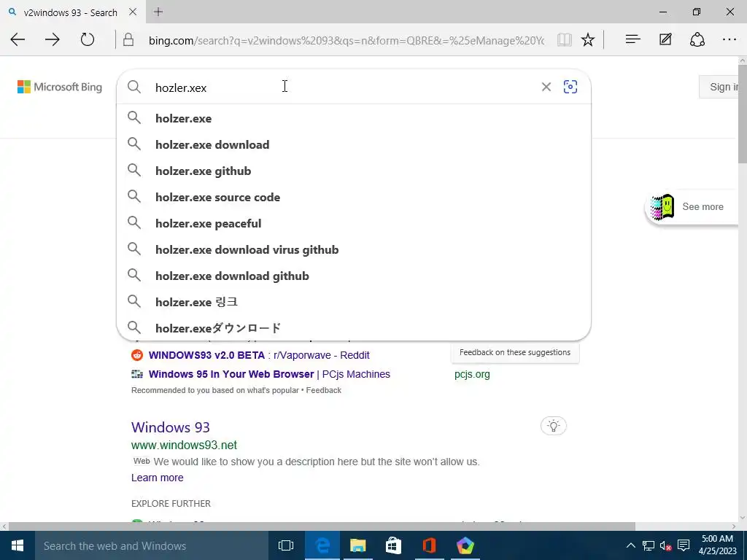The image size is (747, 560).
Task: Open Feedback on these suggestions
Action: point(515,352)
